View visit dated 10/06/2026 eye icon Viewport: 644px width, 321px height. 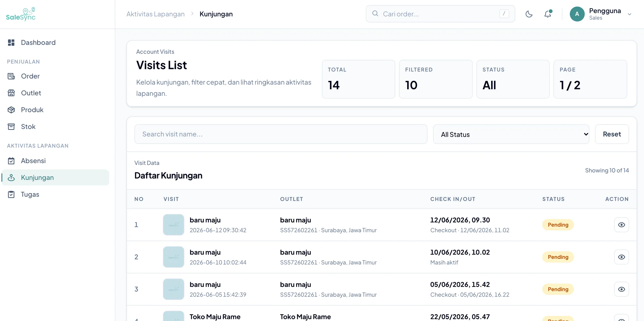pos(621,257)
